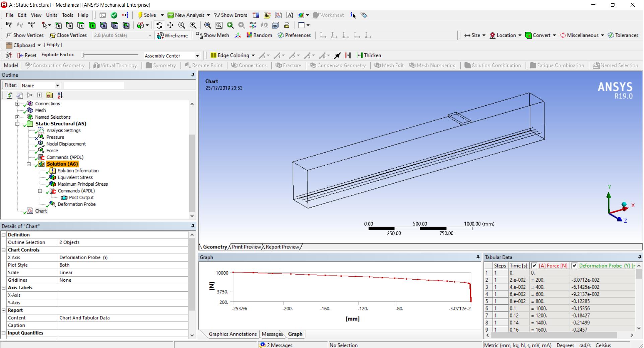644x348 pixels.
Task: Switch to the Print Preview tab
Action: click(246, 247)
